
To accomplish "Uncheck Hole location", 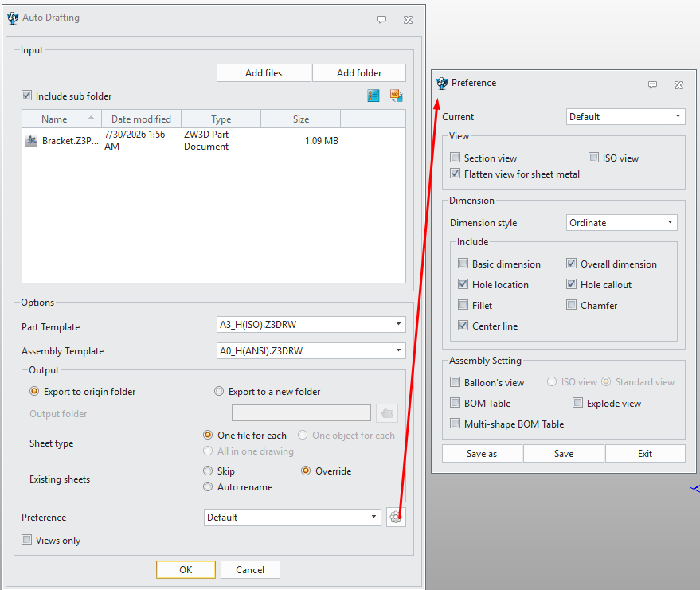I will [x=463, y=284].
